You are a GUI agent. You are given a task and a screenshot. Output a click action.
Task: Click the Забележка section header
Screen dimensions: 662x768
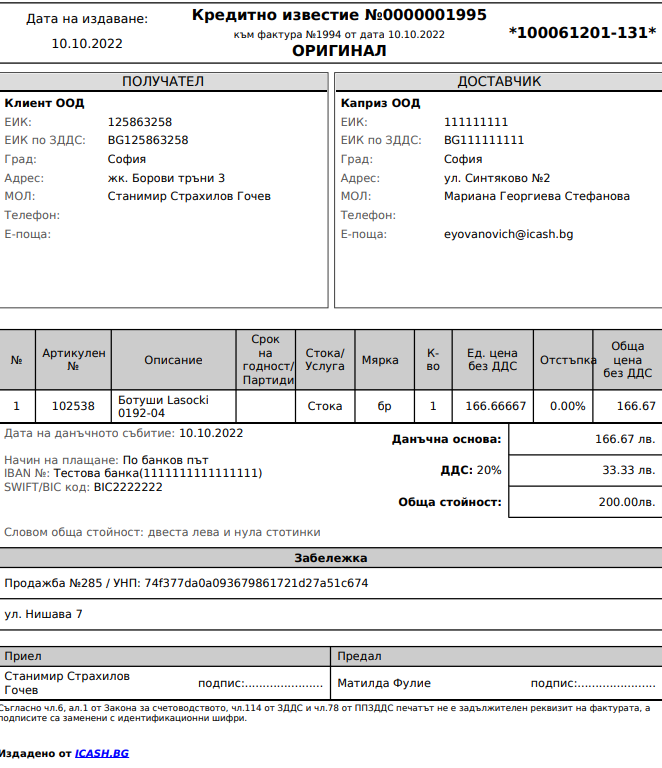click(x=331, y=558)
